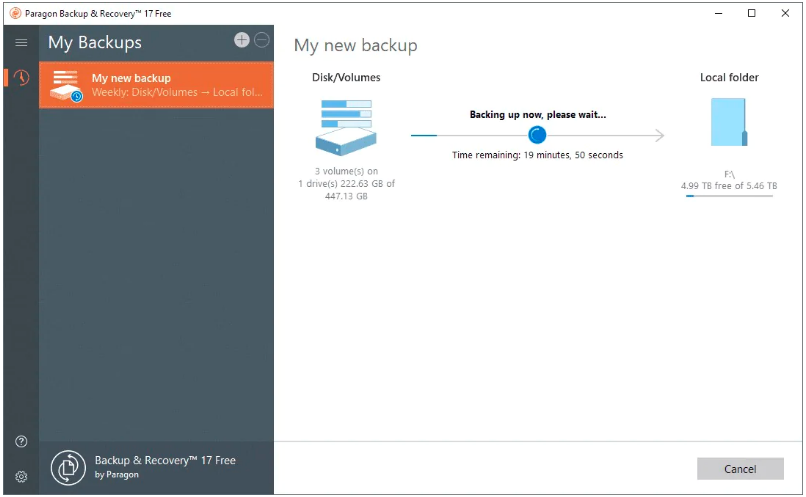
Task: Open settings gear in sidebar
Action: pos(21,476)
